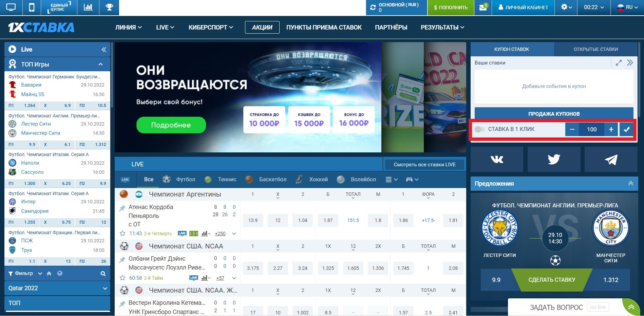Pin the Атенас Кордоба match

coord(122,208)
